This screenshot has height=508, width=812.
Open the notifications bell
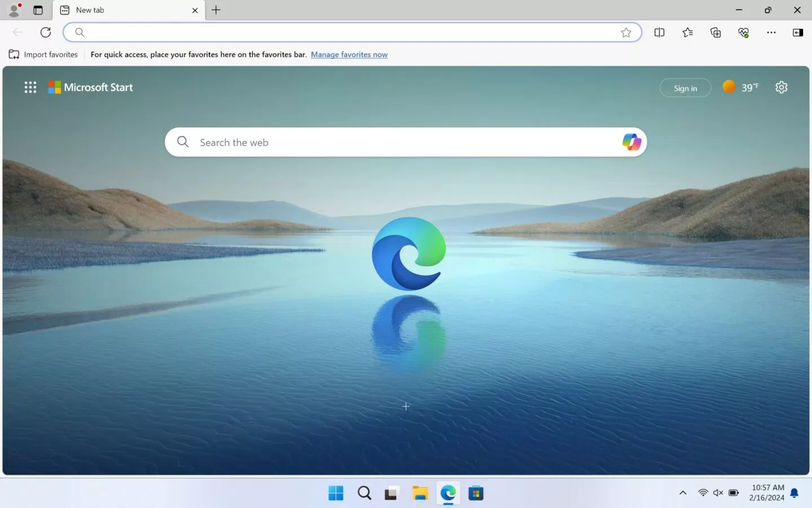[795, 493]
